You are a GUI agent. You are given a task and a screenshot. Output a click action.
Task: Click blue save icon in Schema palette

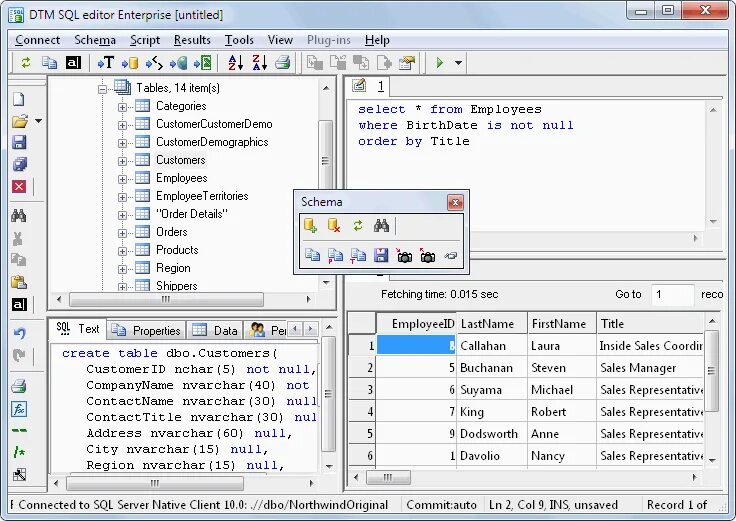(x=381, y=255)
